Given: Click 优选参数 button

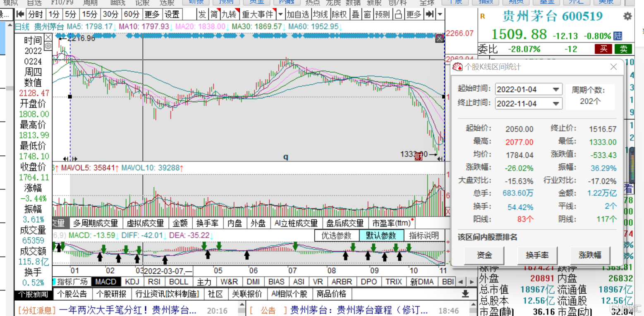Looking at the screenshot, I should [x=337, y=235].
